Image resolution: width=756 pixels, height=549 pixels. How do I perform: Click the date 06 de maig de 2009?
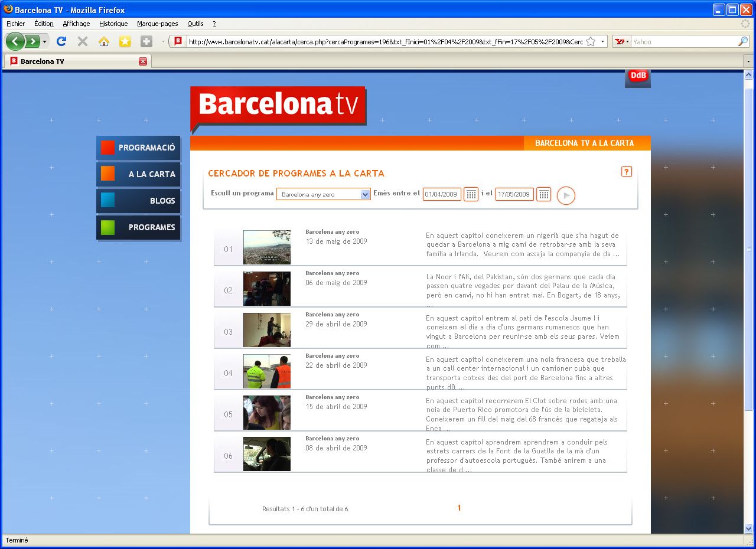pos(336,283)
